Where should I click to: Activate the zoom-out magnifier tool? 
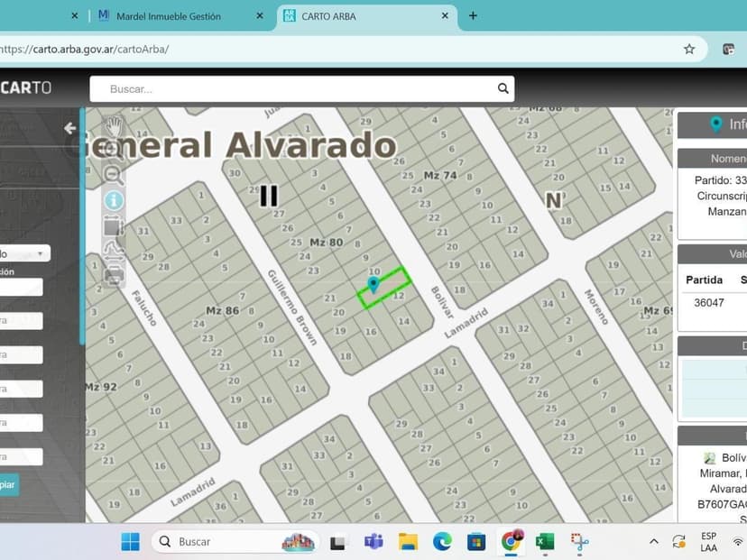click(x=114, y=175)
